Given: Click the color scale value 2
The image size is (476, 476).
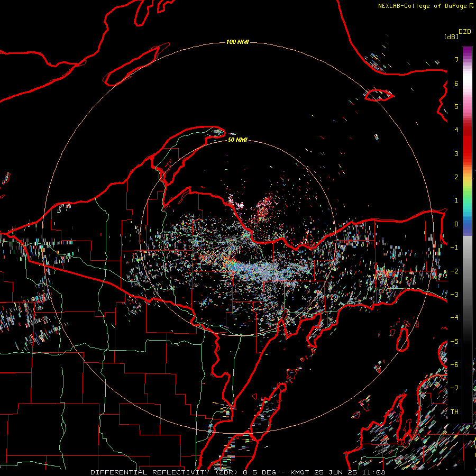Looking at the screenshot, I should 456,177.
